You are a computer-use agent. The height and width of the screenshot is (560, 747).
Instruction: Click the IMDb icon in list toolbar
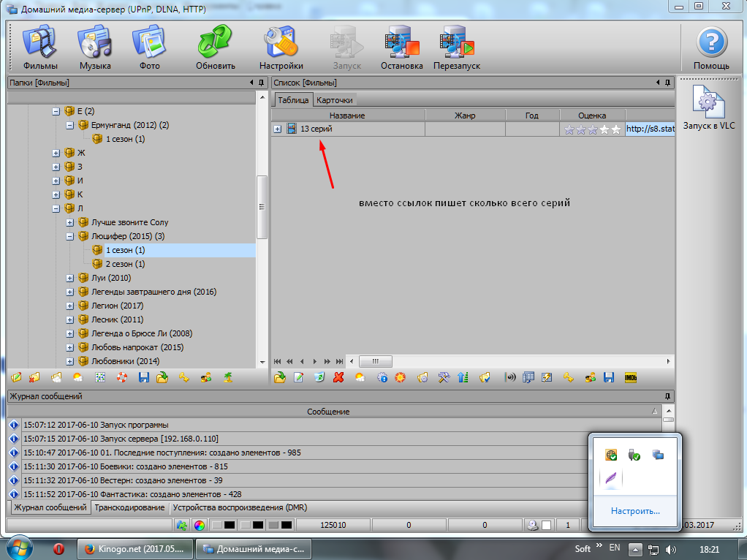(x=630, y=378)
